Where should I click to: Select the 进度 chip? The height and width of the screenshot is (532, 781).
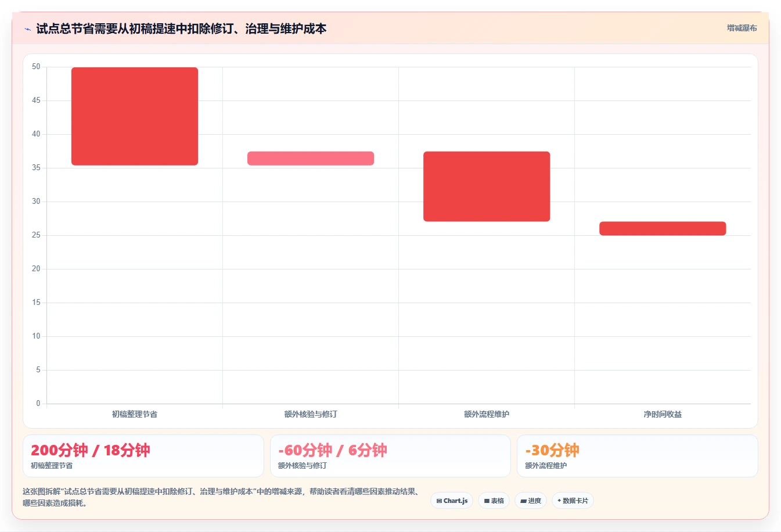[531, 501]
